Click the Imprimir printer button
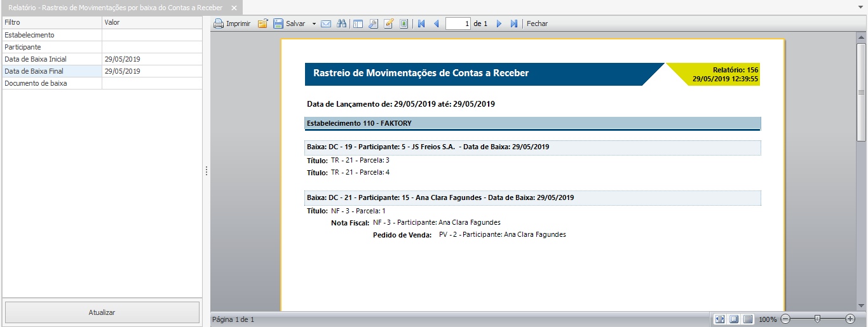Viewport: 868px width, 327px height. 231,23
